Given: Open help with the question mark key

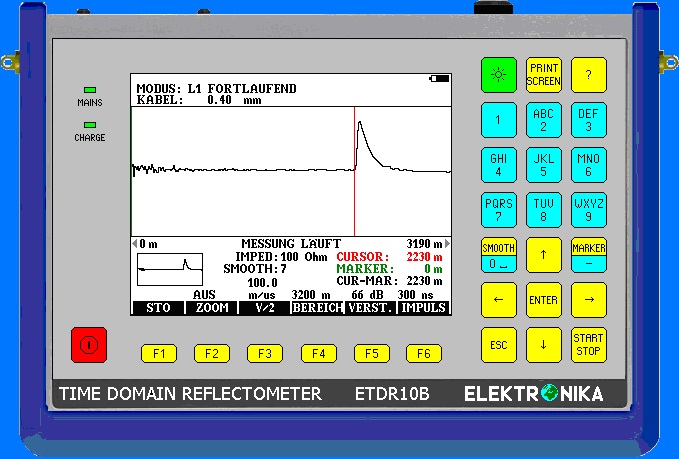Looking at the screenshot, I should [588, 75].
